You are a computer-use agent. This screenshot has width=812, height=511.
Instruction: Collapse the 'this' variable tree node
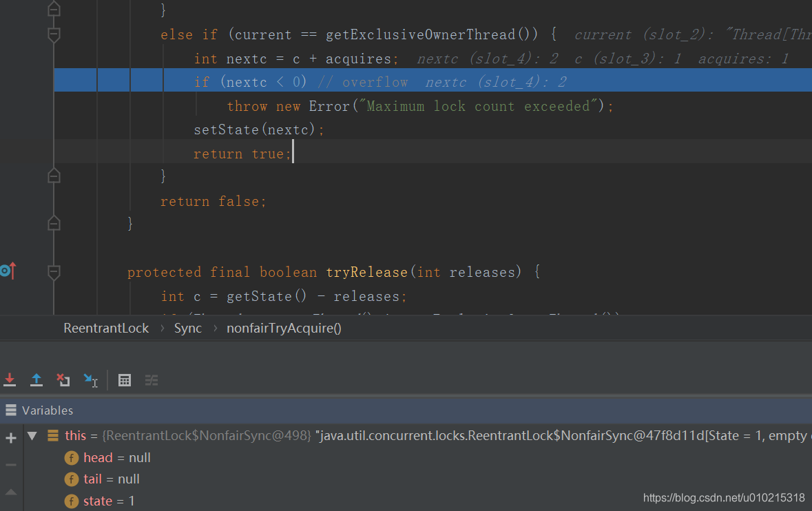[x=32, y=436]
